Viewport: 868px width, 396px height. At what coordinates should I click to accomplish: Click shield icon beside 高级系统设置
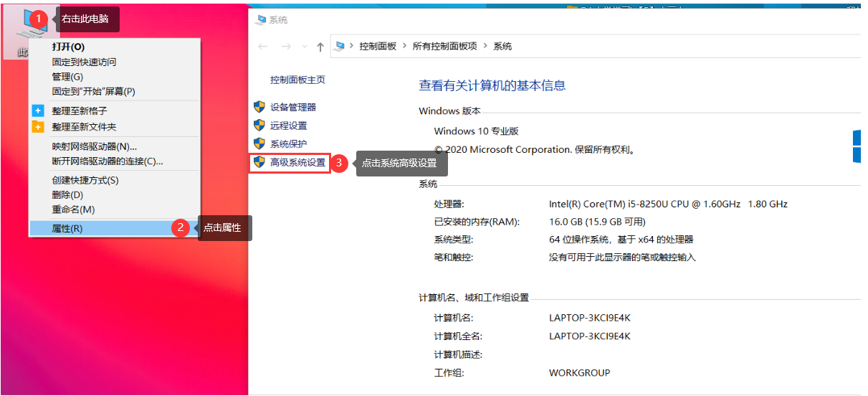point(259,162)
